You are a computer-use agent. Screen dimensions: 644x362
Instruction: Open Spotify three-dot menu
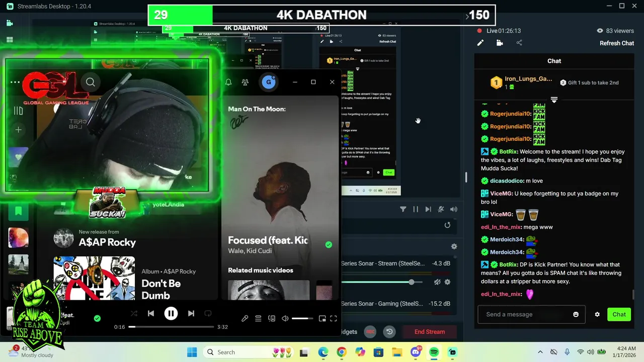[15, 82]
